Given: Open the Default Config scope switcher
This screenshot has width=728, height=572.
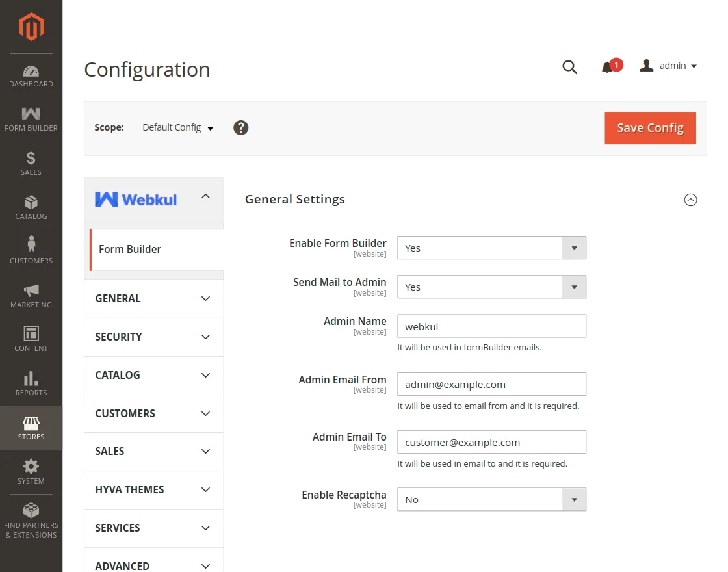Looking at the screenshot, I should point(178,127).
